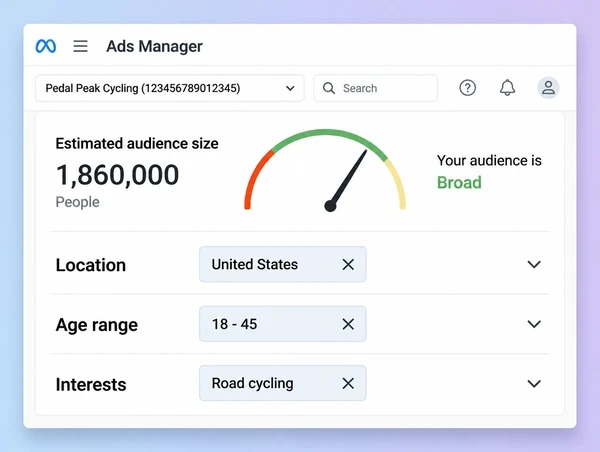Click the audience size gauge needle

(x=346, y=181)
